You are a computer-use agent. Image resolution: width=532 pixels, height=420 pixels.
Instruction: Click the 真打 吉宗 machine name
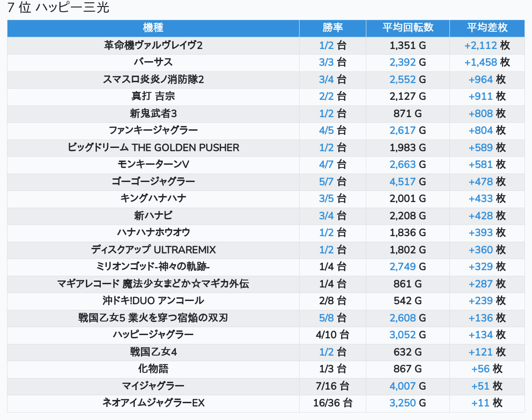(153, 97)
